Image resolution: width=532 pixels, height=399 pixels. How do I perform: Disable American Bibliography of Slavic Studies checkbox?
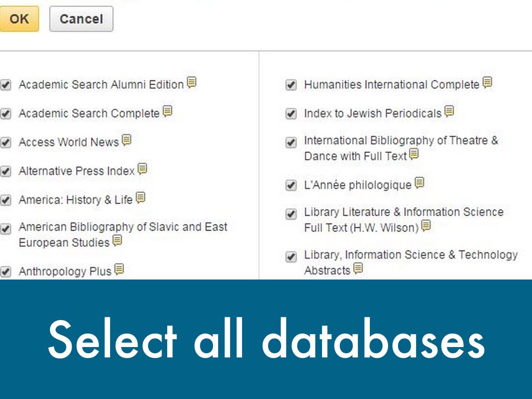tap(6, 229)
